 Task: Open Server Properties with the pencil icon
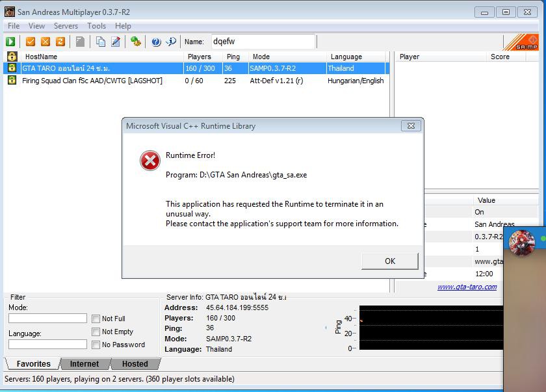tap(116, 42)
